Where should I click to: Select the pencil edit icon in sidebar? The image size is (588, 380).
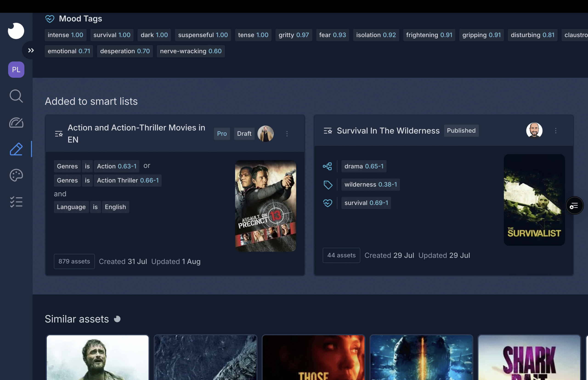point(16,149)
